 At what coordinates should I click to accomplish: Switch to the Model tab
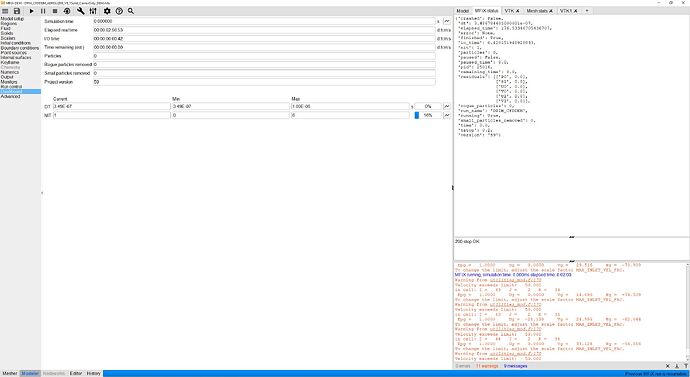[x=462, y=11]
